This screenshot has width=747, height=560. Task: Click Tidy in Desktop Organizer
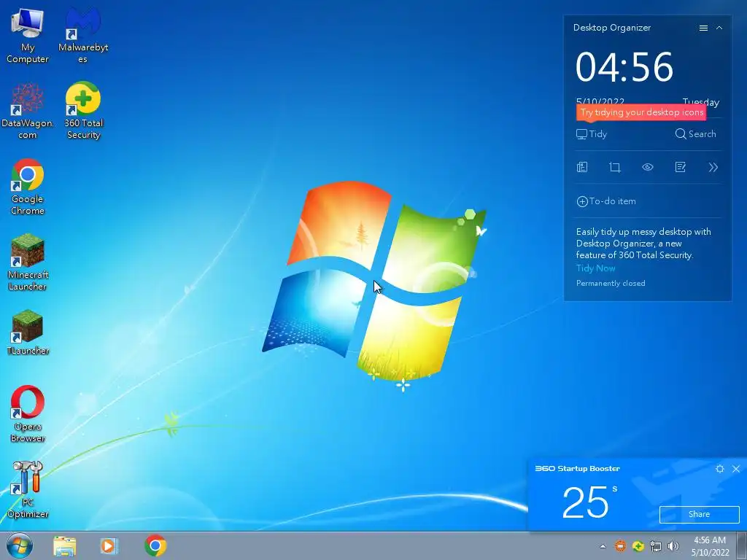[x=592, y=134]
